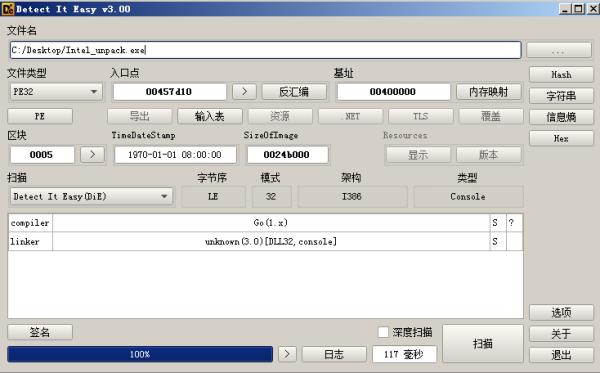Open 反汇编 disassembler button

(x=294, y=92)
